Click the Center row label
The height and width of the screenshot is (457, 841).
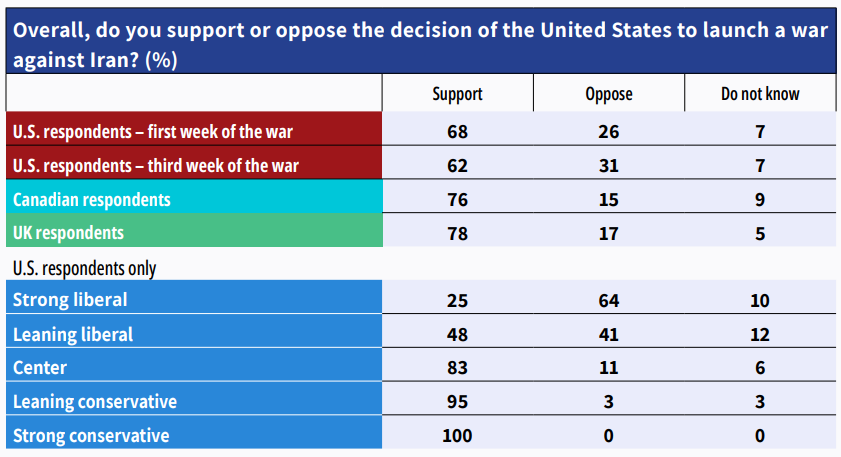[40, 368]
